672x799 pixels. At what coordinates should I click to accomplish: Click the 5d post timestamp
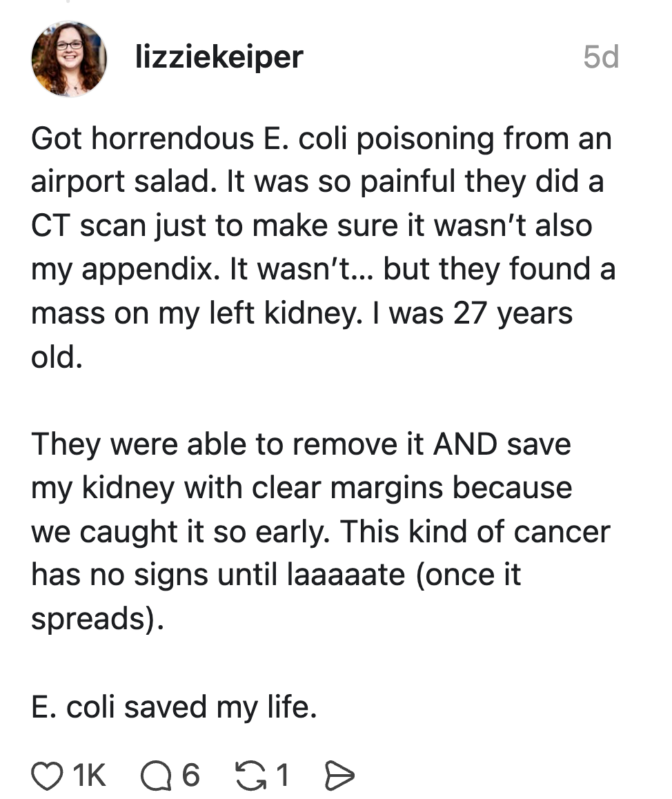point(601,57)
